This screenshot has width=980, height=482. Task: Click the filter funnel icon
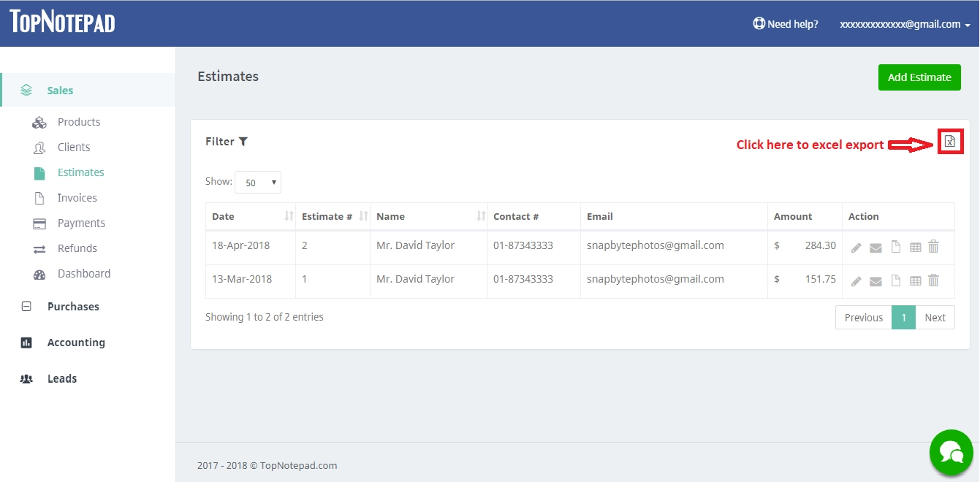243,142
